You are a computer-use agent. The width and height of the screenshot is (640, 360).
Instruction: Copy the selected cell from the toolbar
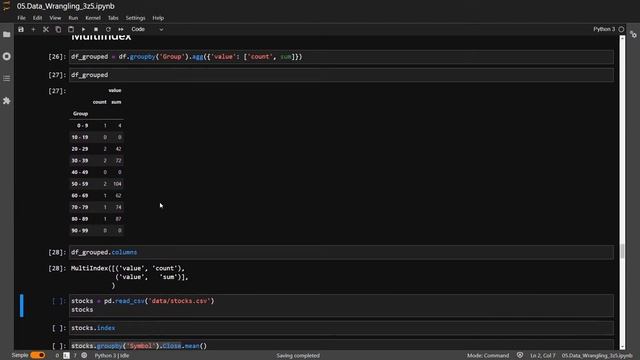[x=58, y=29]
